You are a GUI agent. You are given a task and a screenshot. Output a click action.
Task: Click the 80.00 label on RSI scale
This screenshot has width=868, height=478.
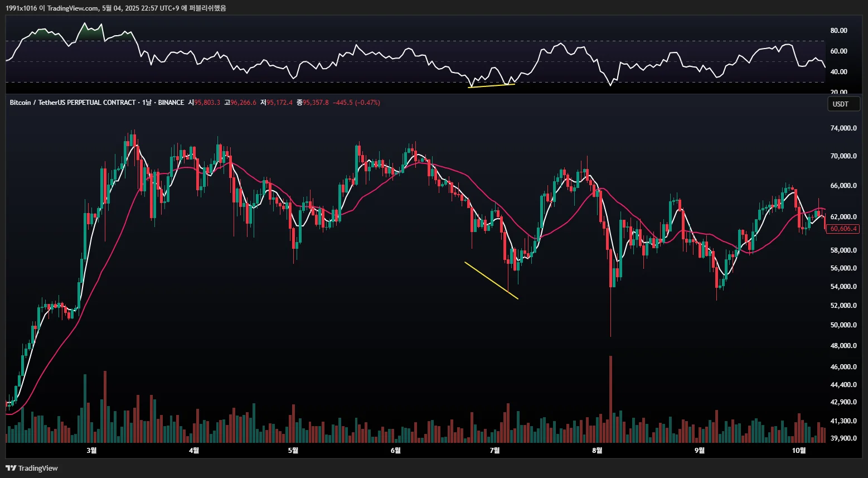(839, 31)
